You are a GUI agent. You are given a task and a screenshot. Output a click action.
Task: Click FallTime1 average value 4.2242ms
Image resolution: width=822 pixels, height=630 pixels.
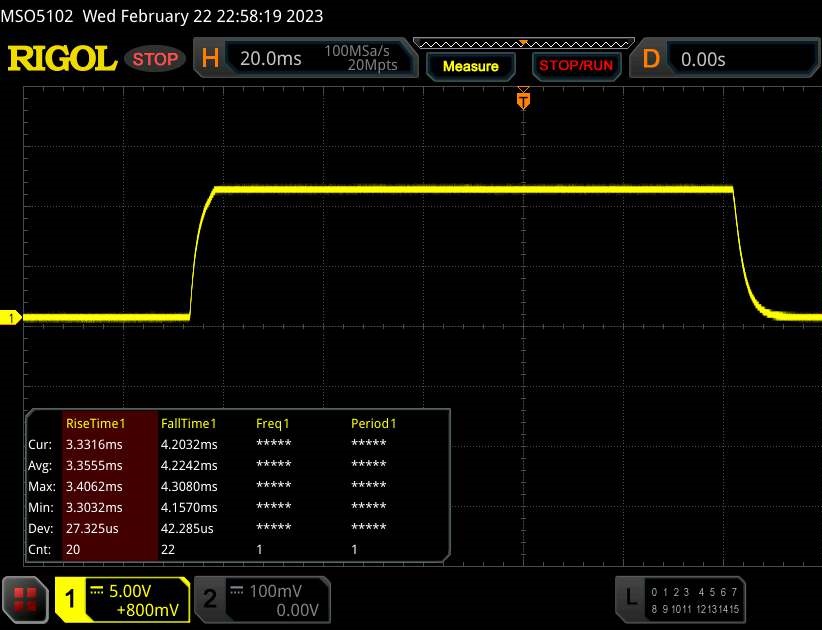pos(189,465)
